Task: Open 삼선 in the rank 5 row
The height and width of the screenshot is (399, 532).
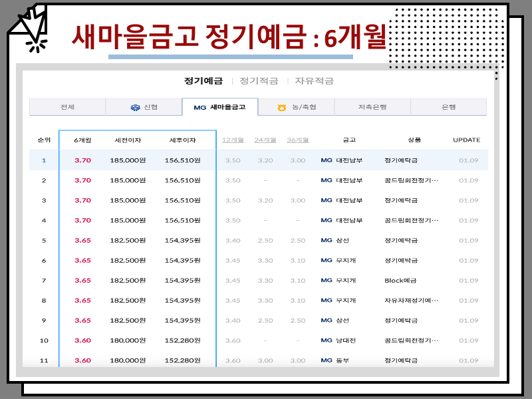Action: (342, 240)
